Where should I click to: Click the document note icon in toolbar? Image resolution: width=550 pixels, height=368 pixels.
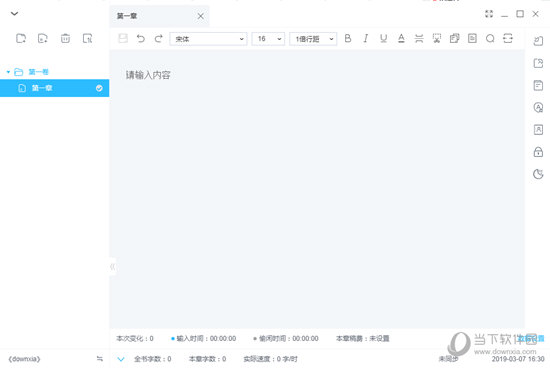tap(472, 38)
